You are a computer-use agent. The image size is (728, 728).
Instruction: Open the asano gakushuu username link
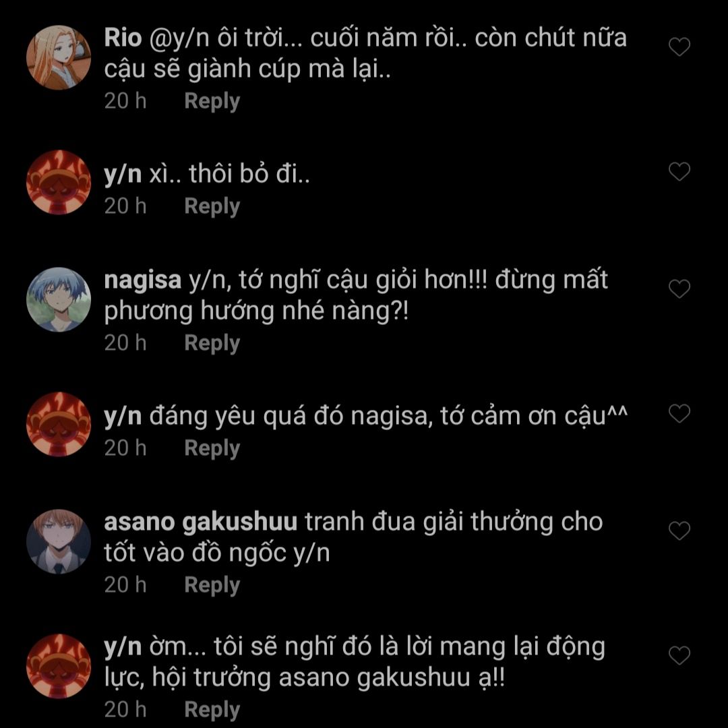[201, 522]
